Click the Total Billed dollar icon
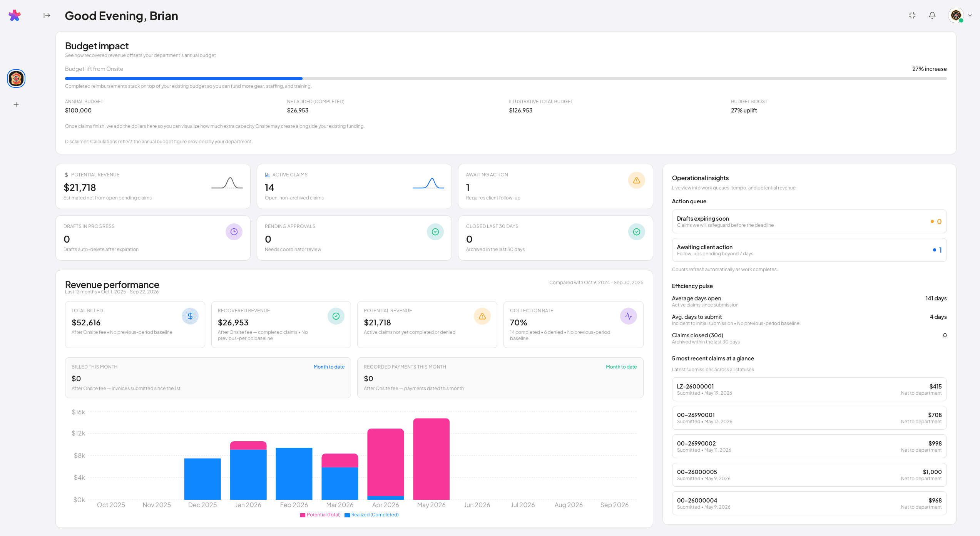Viewport: 980px width, 536px height. point(190,316)
